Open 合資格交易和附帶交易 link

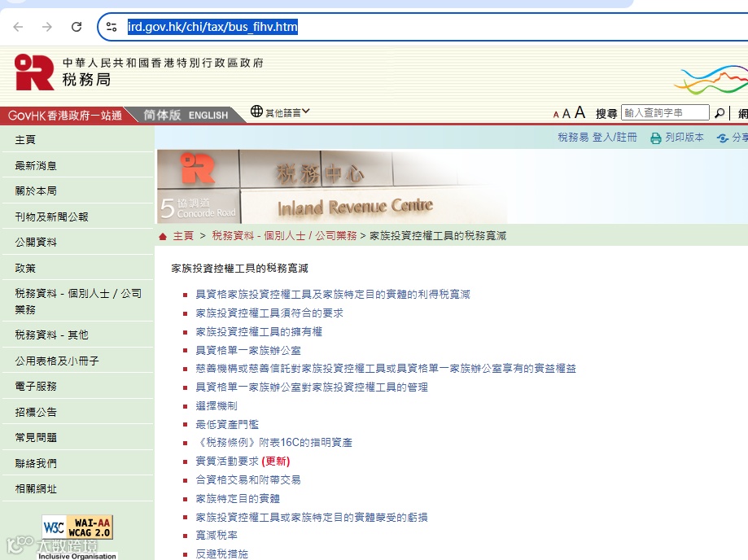[248, 480]
